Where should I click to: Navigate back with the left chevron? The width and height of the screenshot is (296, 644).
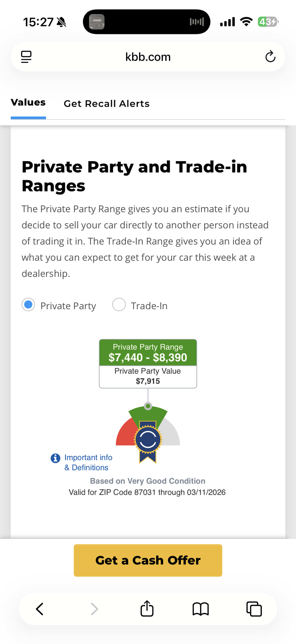(40, 609)
